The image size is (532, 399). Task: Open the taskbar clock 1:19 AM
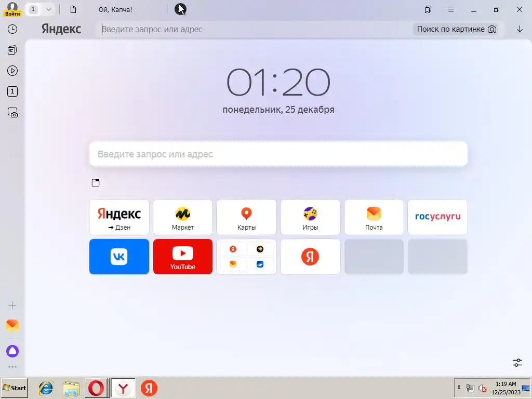[x=506, y=388]
